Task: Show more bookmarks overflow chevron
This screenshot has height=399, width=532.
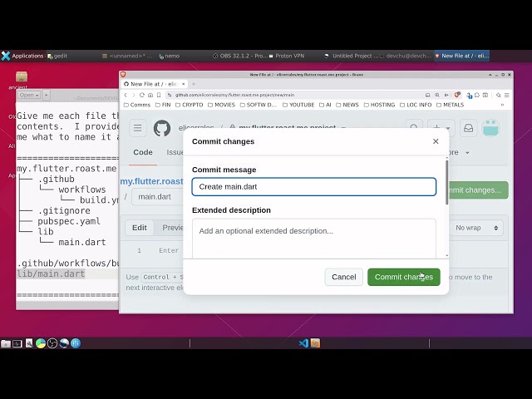Action: tap(502, 105)
